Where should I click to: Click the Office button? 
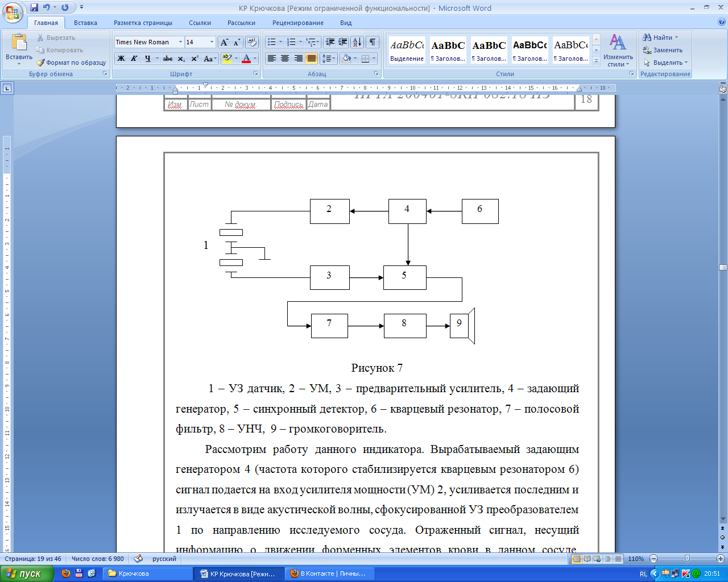[x=13, y=11]
